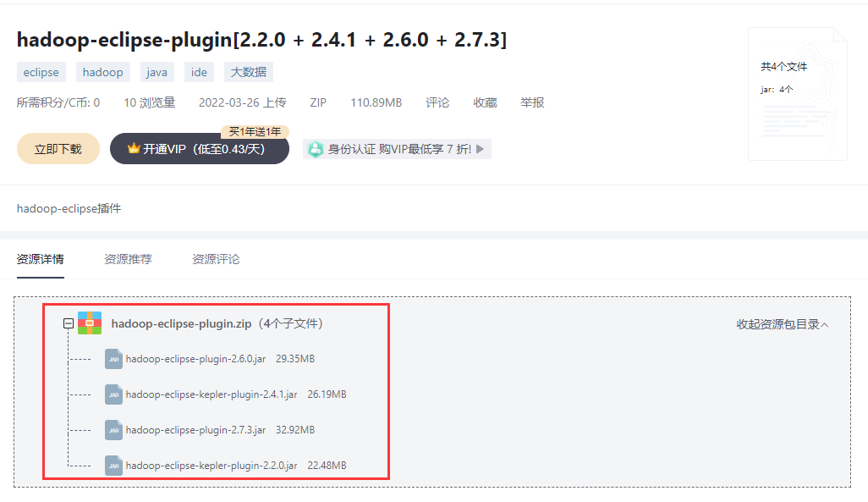Click the 举报 report link
Image resolution: width=868 pixels, height=502 pixels.
(x=532, y=102)
